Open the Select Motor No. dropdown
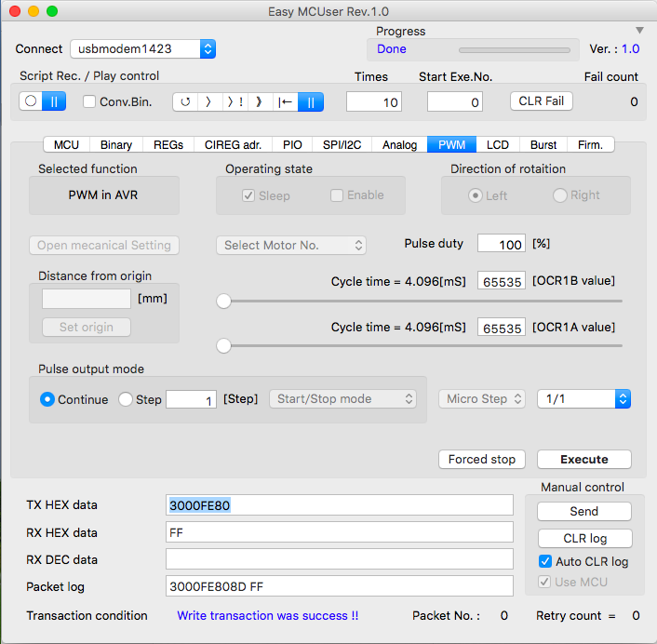Viewport: 657px width, 644px height. pyautogui.click(x=291, y=245)
